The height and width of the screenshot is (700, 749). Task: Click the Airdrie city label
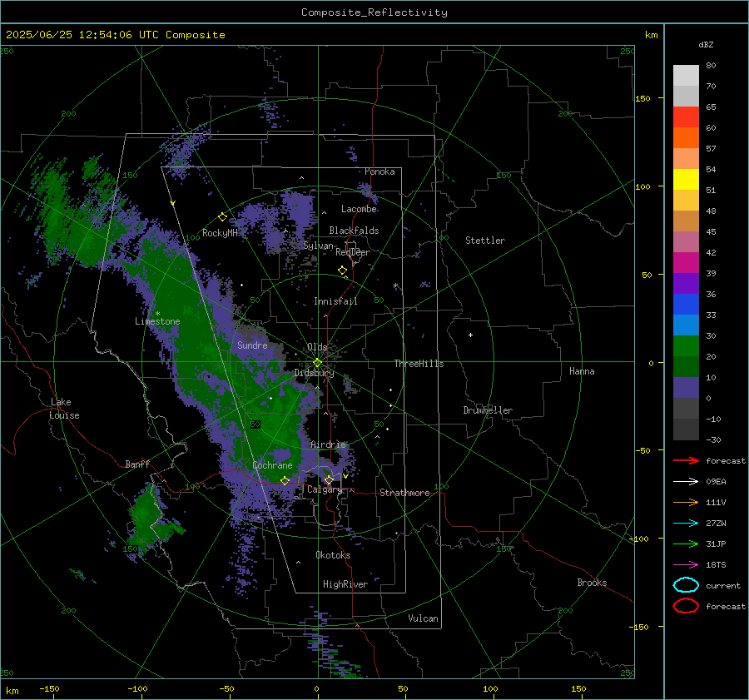(x=328, y=444)
